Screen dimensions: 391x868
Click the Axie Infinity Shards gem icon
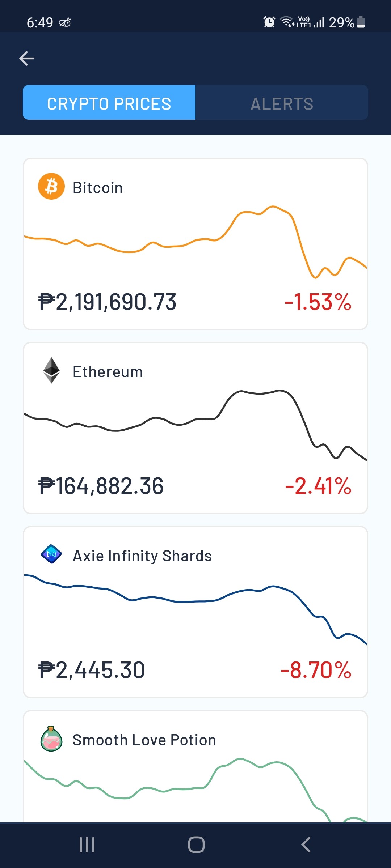[x=51, y=554]
